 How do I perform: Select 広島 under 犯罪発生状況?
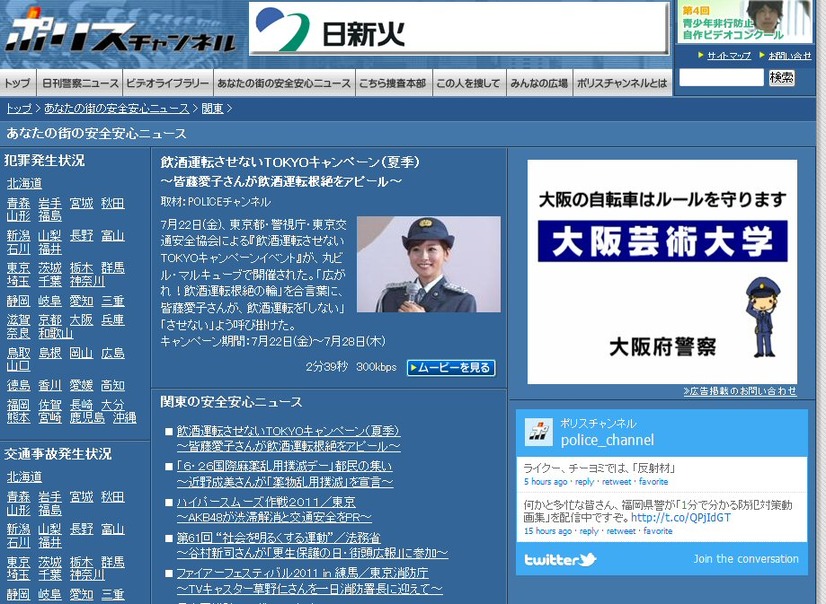(113, 353)
